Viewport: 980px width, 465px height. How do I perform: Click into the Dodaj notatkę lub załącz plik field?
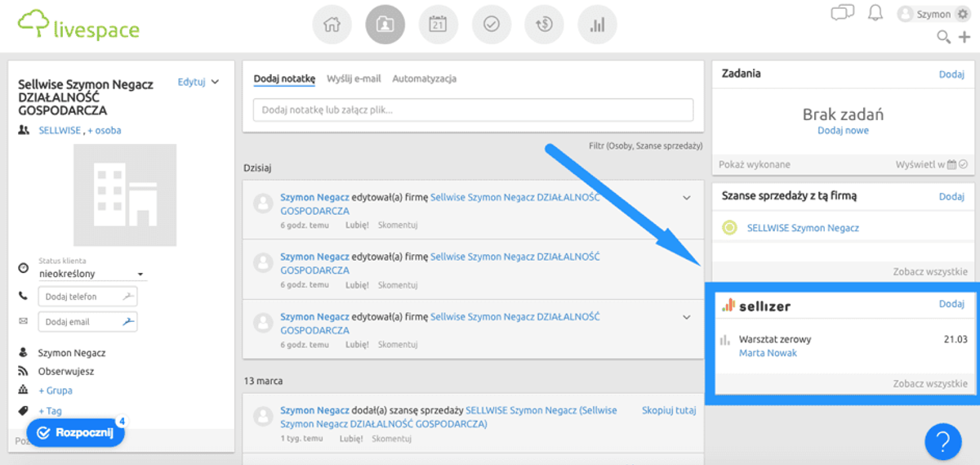[473, 110]
